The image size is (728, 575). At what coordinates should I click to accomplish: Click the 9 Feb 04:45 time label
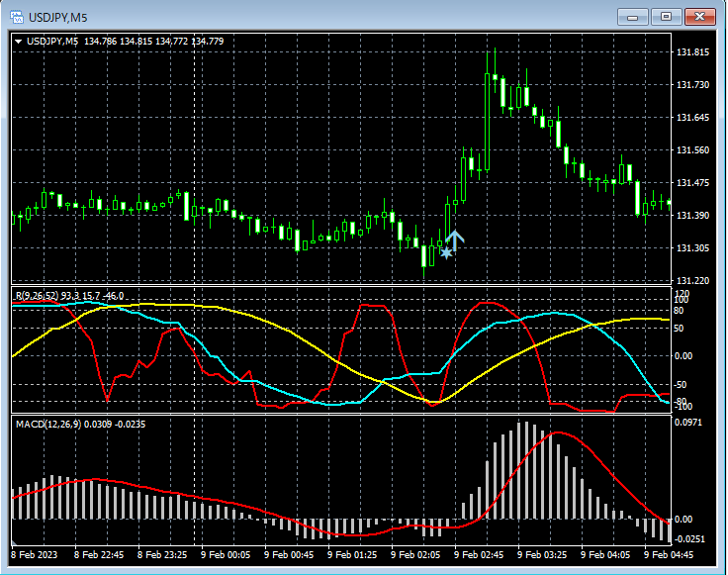pyautogui.click(x=669, y=555)
